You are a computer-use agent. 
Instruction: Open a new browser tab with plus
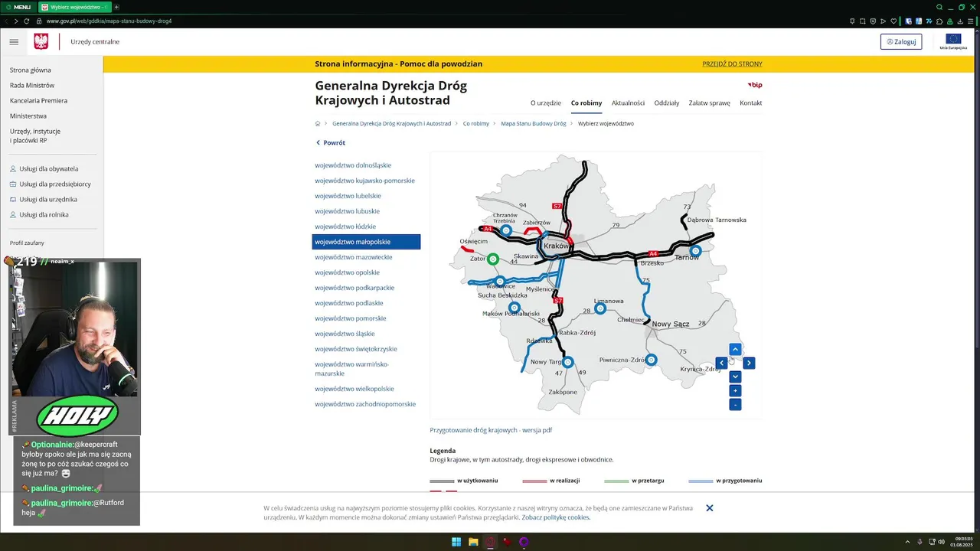click(116, 7)
